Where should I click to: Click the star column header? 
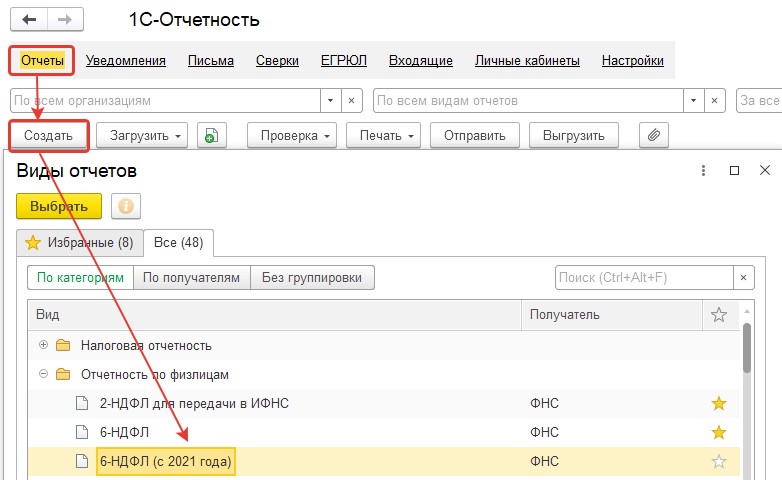719,315
